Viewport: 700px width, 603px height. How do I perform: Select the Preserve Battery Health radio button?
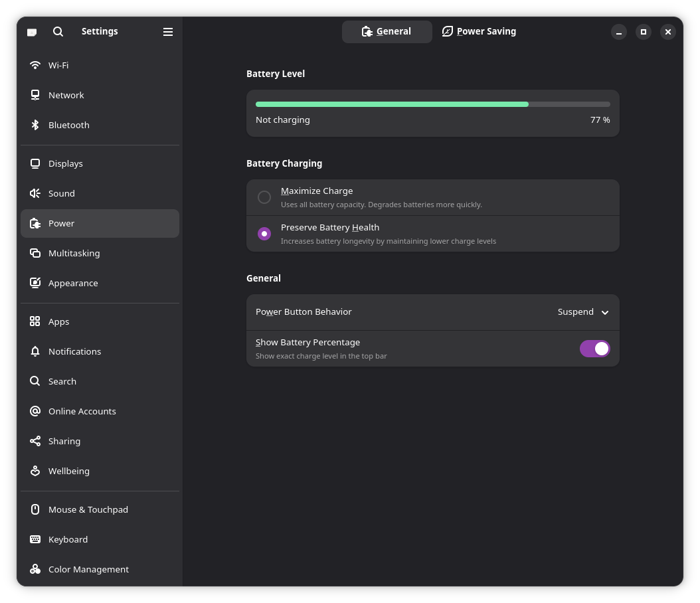click(x=264, y=234)
